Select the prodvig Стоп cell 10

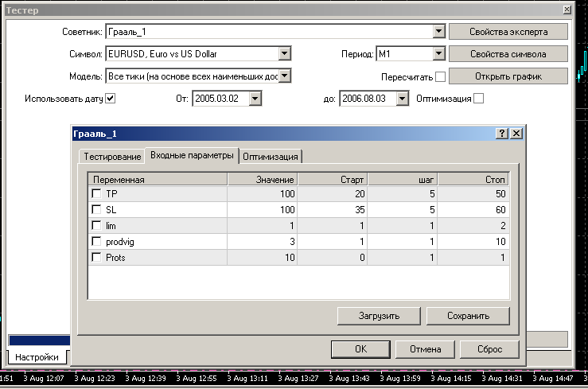(x=473, y=241)
